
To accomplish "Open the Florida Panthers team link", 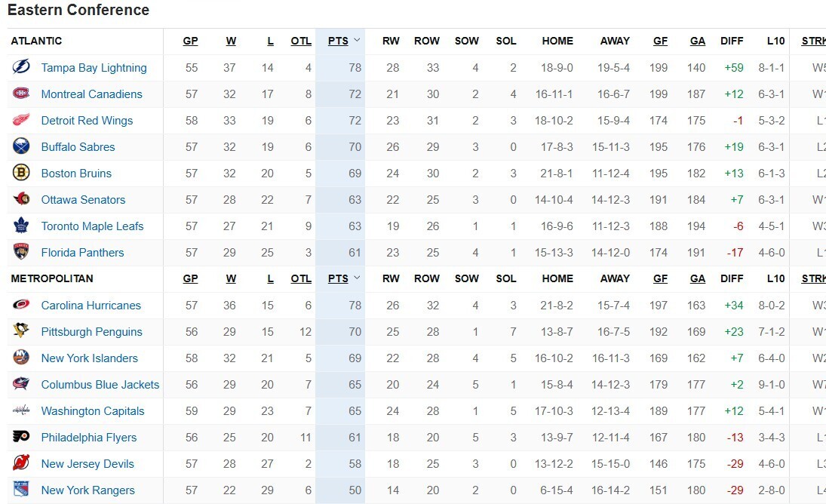I will [x=82, y=253].
